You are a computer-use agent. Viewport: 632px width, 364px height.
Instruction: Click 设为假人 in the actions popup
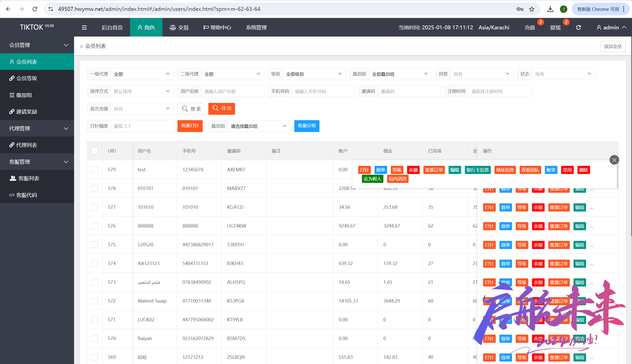click(x=372, y=179)
